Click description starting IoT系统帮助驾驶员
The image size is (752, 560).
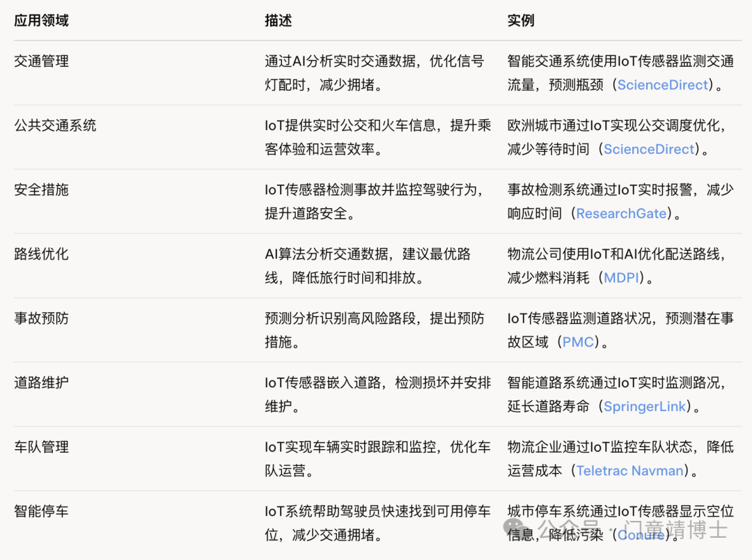[x=378, y=523]
